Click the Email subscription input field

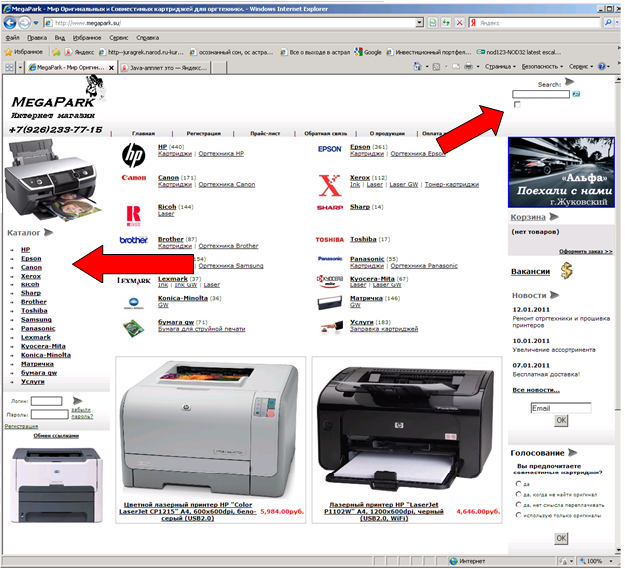tap(561, 408)
